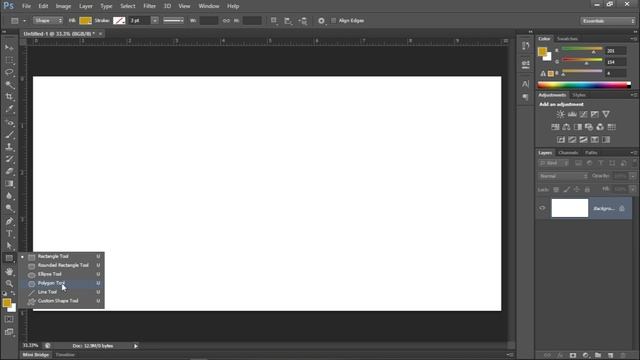Image resolution: width=640 pixels, height=360 pixels.
Task: Click the Levels adjustment icon
Action: coord(572,114)
